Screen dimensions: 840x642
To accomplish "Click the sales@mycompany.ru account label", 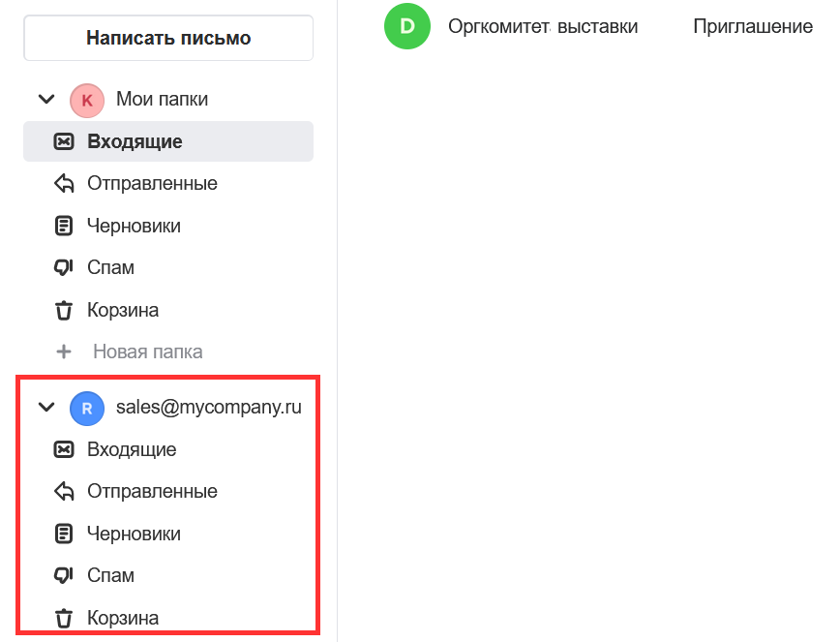I will pos(209,408).
